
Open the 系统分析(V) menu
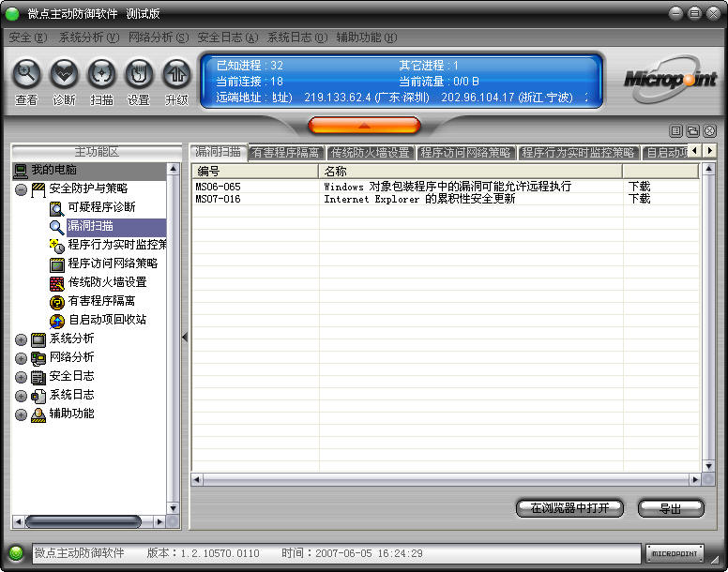89,38
